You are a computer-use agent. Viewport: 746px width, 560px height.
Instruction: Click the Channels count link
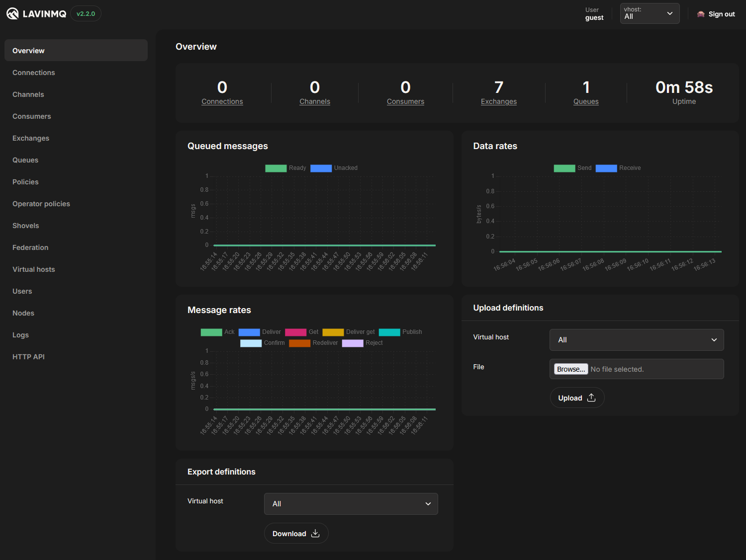pyautogui.click(x=315, y=101)
